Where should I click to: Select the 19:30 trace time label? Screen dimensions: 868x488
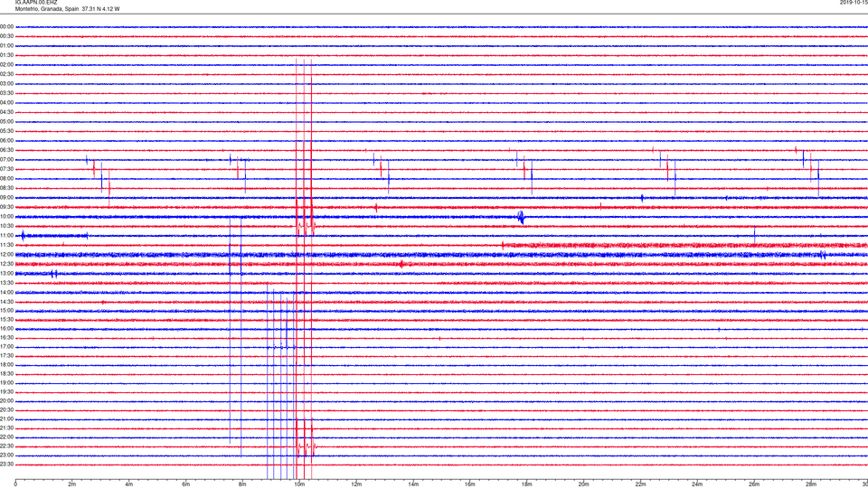point(7,391)
